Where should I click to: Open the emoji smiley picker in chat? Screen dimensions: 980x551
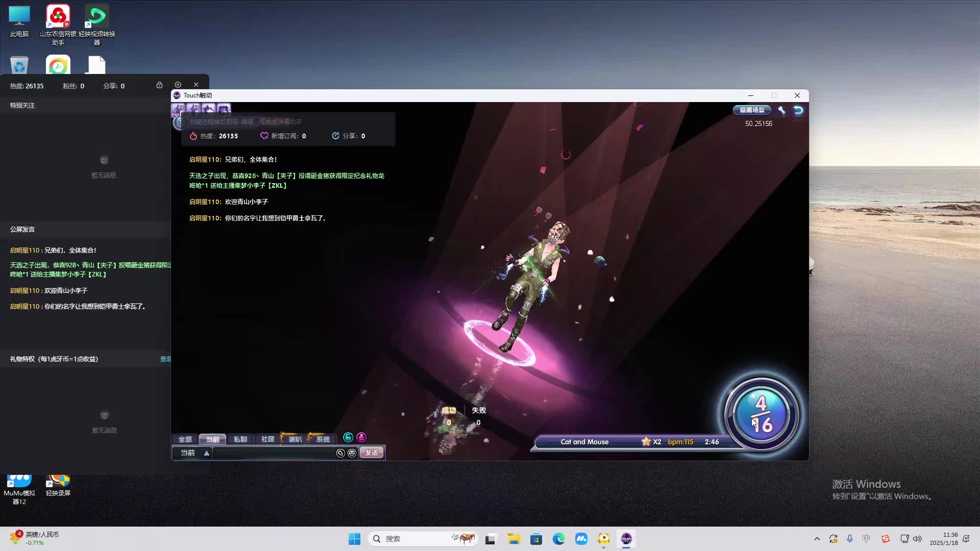coord(352,453)
